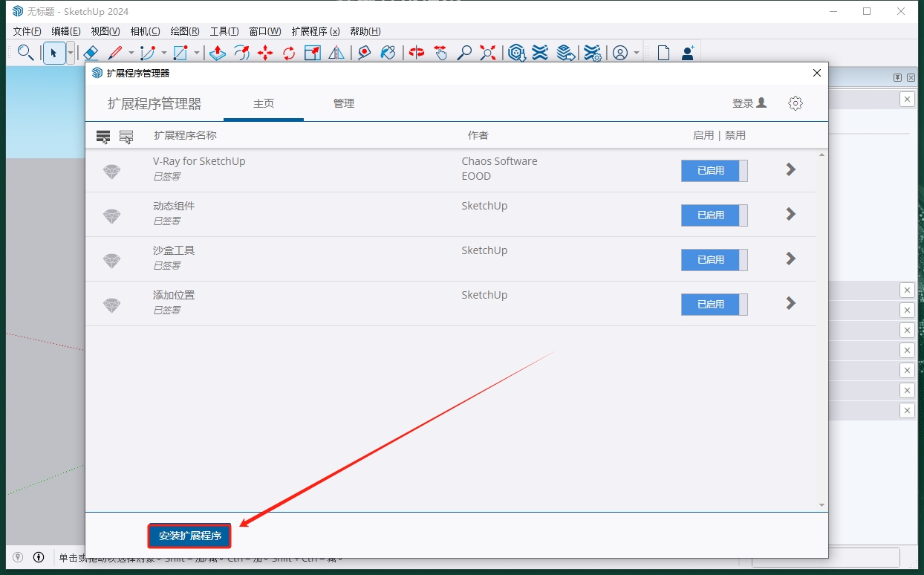Click the 登录 sign-in link

pos(749,103)
